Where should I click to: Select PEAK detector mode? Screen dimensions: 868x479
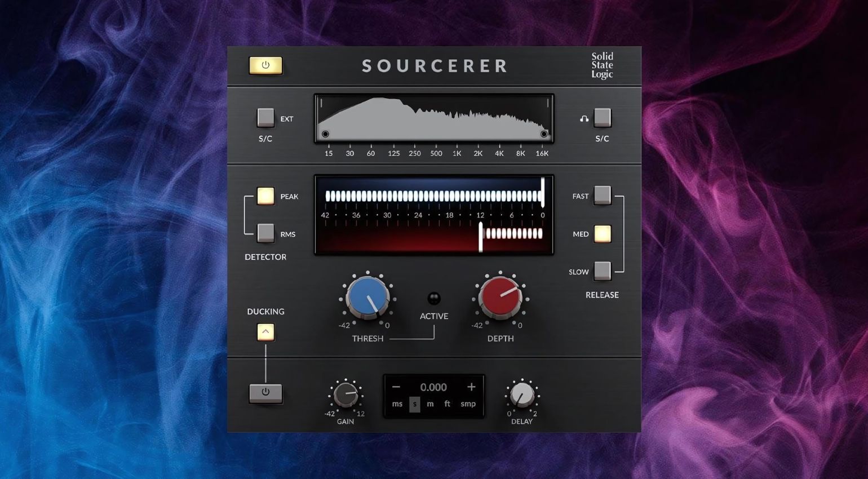pyautogui.click(x=265, y=196)
